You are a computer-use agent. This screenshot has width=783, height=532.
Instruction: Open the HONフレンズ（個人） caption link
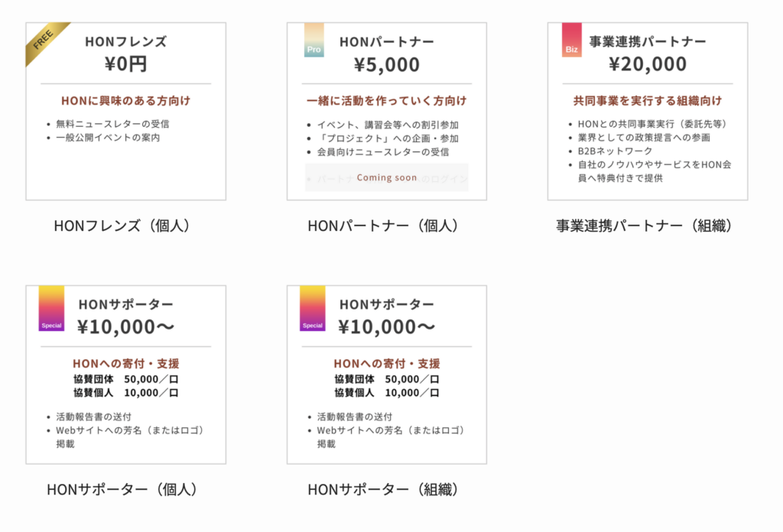coord(122,225)
